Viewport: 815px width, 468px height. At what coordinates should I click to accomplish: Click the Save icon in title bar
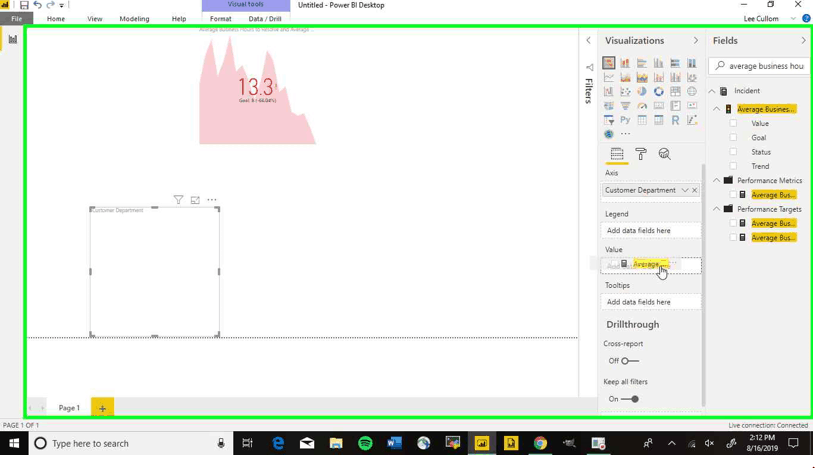24,5
